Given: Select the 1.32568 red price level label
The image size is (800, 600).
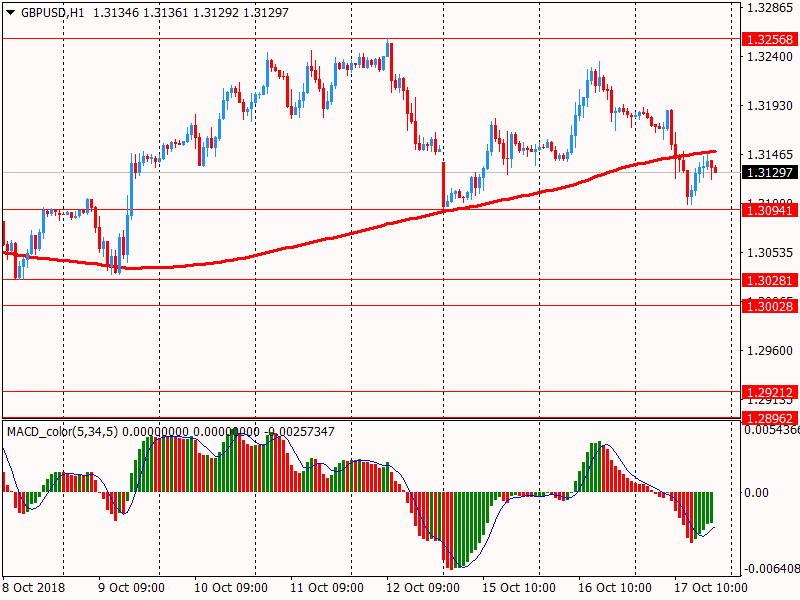Looking at the screenshot, I should tap(770, 39).
